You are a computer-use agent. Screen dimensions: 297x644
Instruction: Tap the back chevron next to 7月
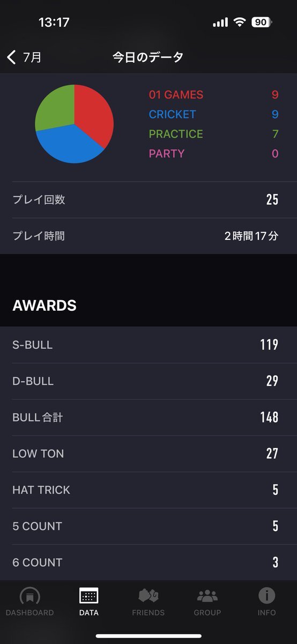pos(12,57)
